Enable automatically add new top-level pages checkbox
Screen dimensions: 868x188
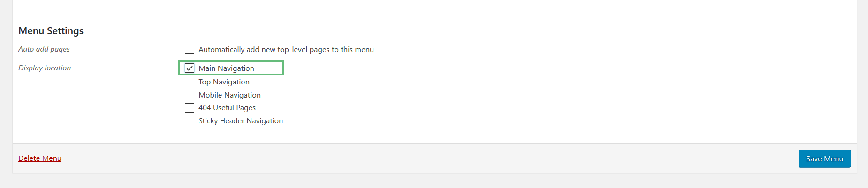(190, 49)
